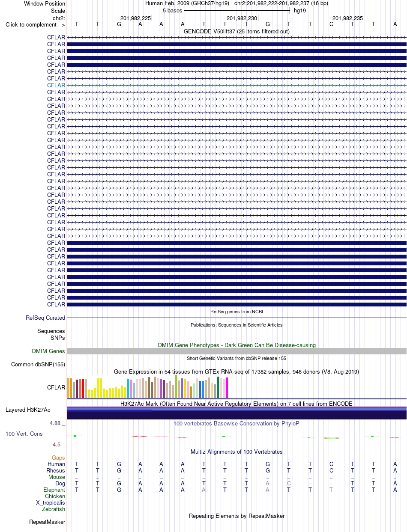Open '100 vertebrates Basewise Conservation by PhyloP' title
407x532 pixels.
[236, 424]
